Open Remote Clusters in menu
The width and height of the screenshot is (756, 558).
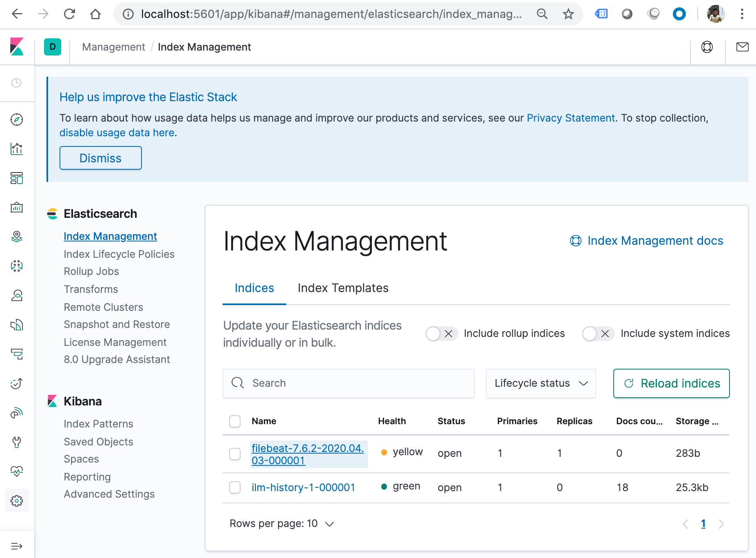[x=104, y=308]
